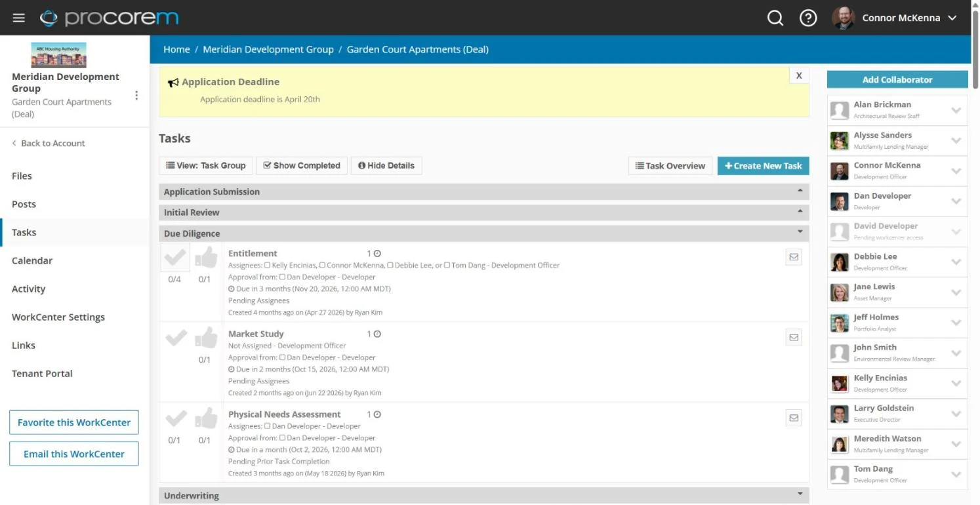980x505 pixels.
Task: Click the megaphone icon in the Application Deadline banner
Action: 173,83
